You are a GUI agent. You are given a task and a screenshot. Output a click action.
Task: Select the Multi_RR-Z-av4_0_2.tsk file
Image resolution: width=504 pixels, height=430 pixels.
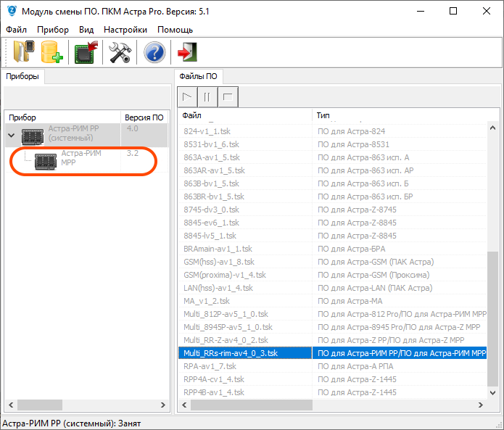tap(226, 340)
